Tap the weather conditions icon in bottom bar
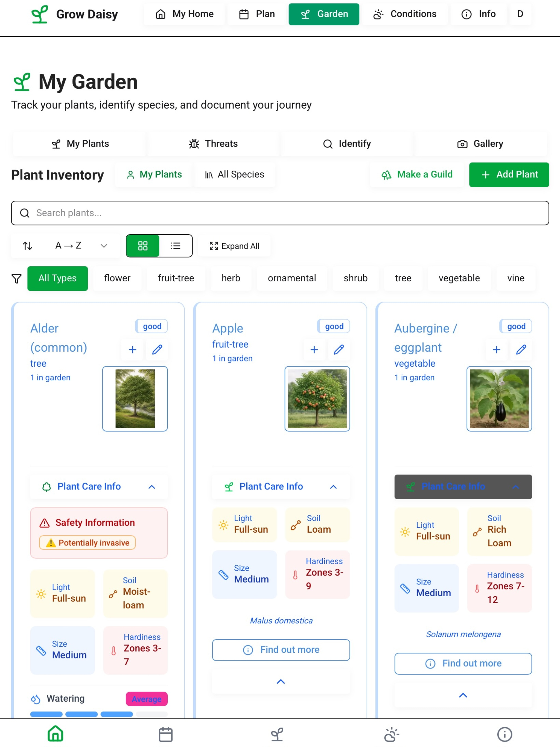Image resolution: width=560 pixels, height=747 pixels. 392,734
